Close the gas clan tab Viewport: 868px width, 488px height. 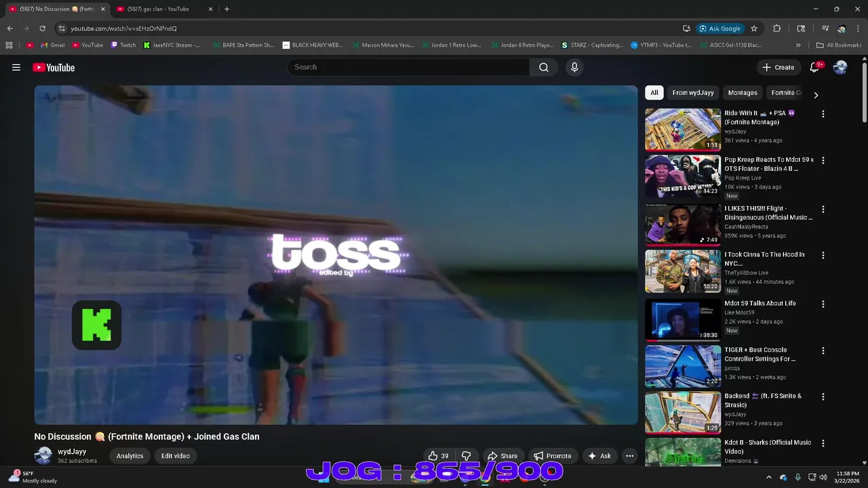tap(210, 9)
